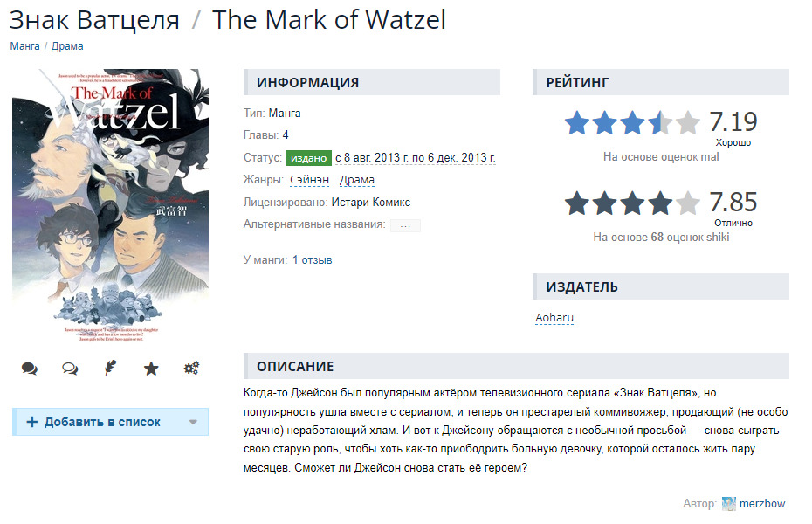
Task: Click the publication dates text
Action: pyautogui.click(x=416, y=157)
